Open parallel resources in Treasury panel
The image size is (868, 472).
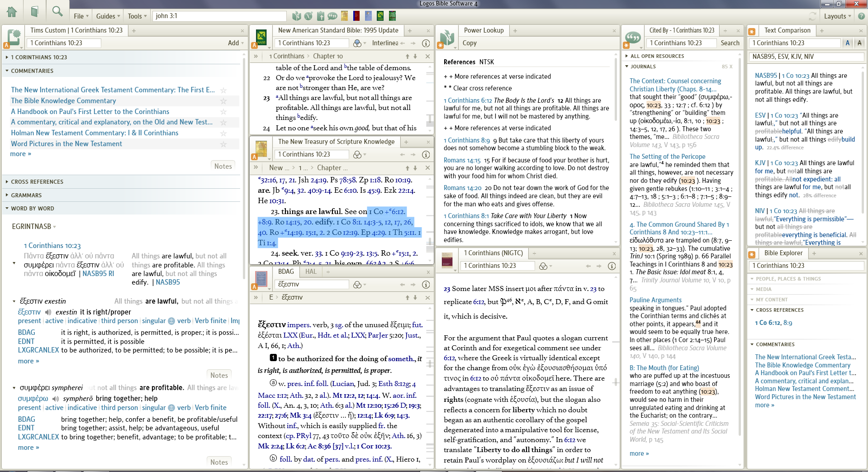pyautogui.click(x=358, y=155)
